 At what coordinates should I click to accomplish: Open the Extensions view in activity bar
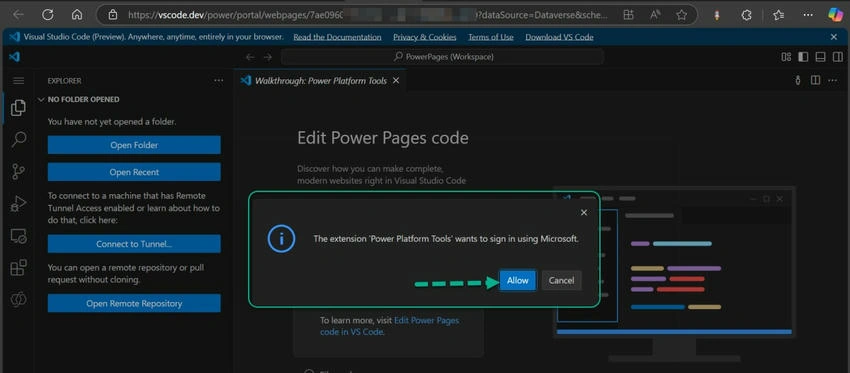[x=18, y=267]
